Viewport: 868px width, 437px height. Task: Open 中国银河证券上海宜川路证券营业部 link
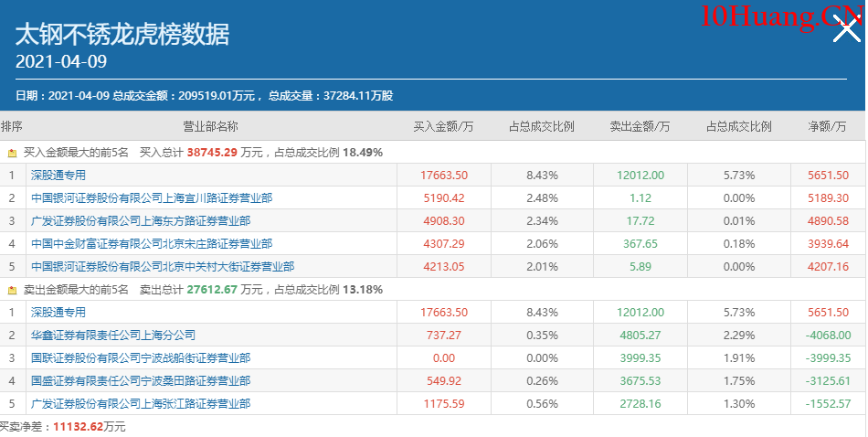(x=152, y=197)
